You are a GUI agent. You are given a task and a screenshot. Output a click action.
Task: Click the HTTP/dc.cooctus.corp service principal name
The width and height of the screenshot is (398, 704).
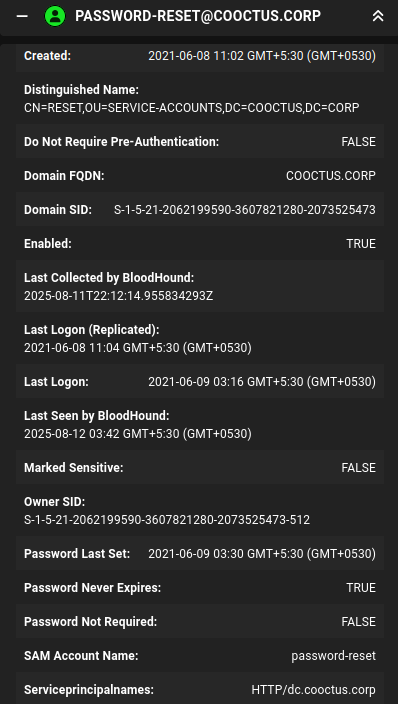point(314,690)
